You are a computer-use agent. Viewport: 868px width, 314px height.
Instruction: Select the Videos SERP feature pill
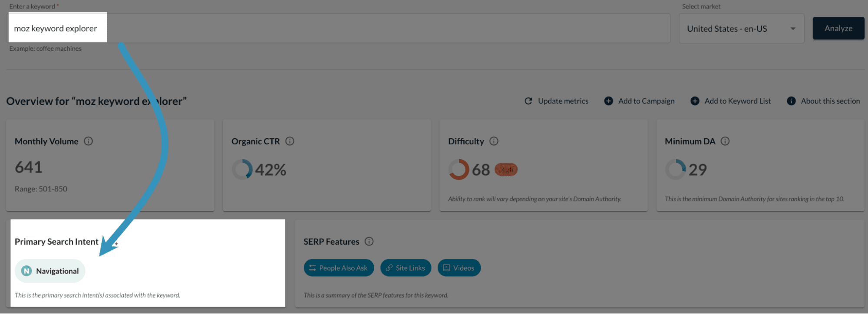pyautogui.click(x=459, y=268)
